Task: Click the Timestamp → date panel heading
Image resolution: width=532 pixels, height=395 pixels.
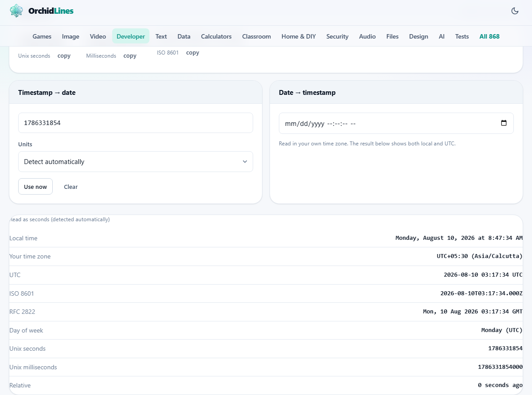Action: (x=47, y=93)
